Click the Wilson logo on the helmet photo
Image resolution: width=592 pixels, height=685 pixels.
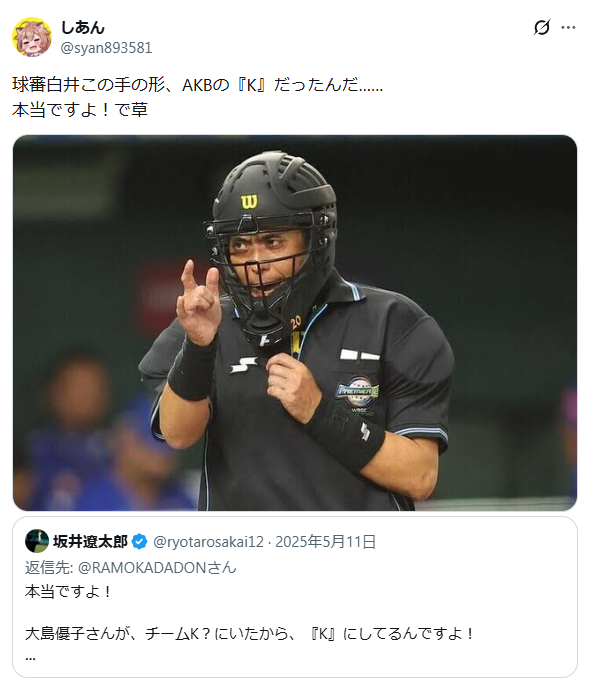pos(249,202)
